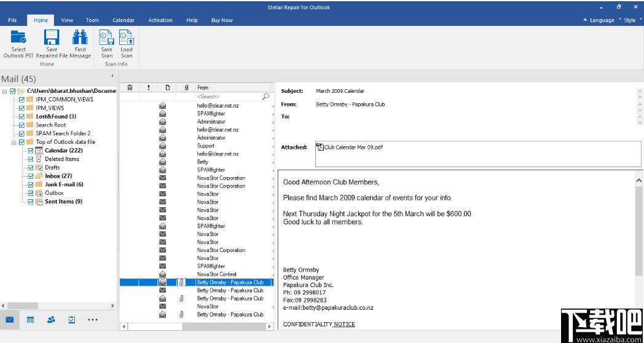
Task: Select the Junk E-mail (6) folder
Action: click(x=64, y=184)
